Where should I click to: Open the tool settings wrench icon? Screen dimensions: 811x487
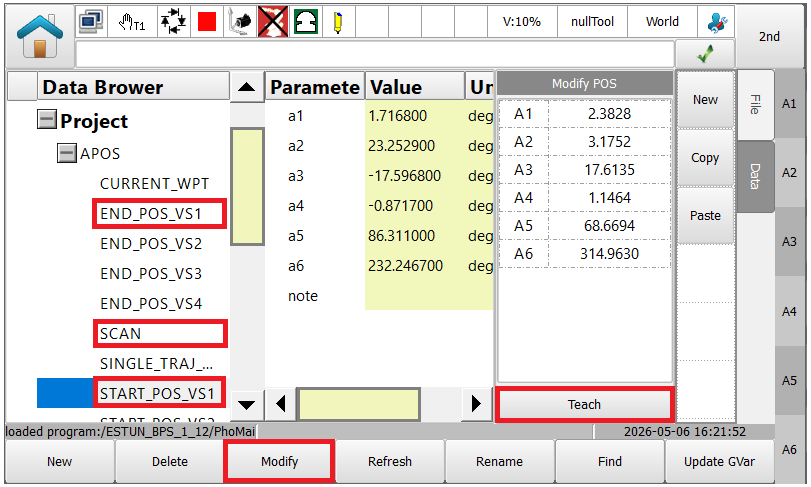tap(717, 22)
